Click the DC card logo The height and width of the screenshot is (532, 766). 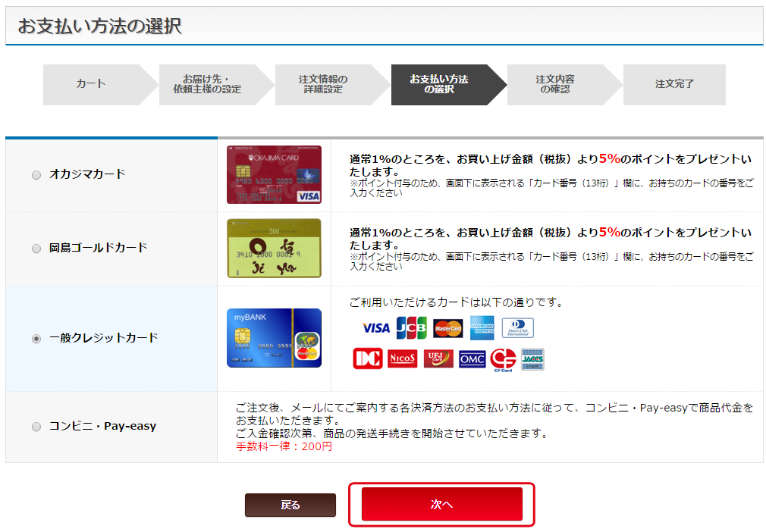point(367,358)
